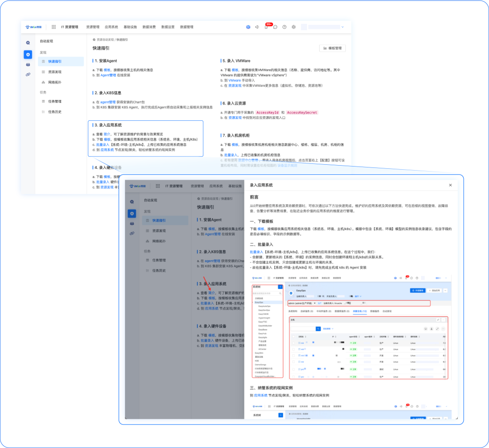The image size is (489, 448).
Task: Click 批量录入 link in highlighted 录入应用系统 box
Action: click(103, 145)
